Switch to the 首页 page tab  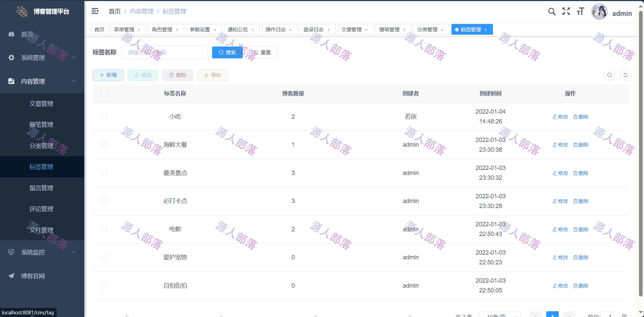click(99, 29)
